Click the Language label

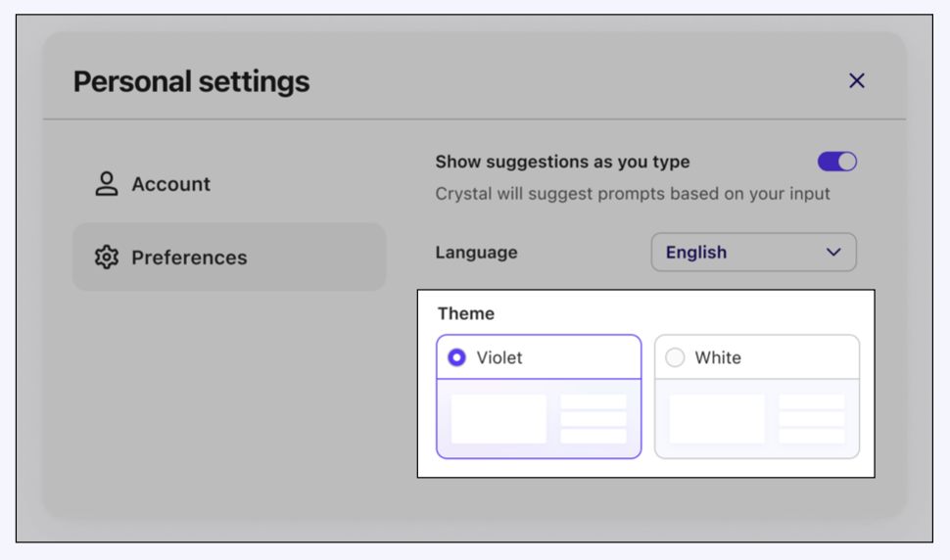coord(476,253)
